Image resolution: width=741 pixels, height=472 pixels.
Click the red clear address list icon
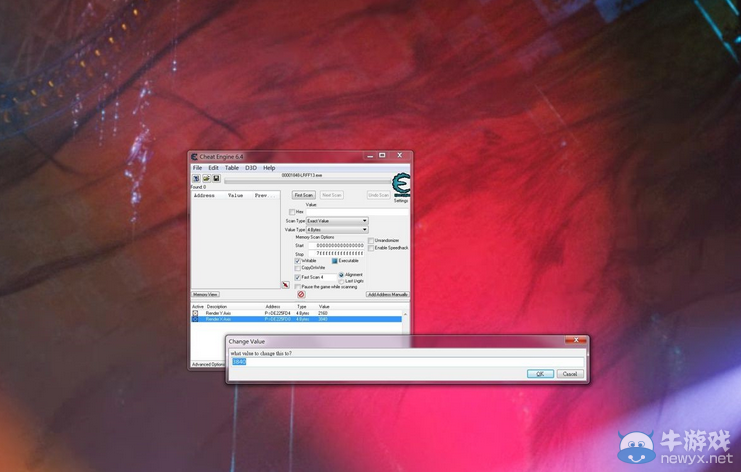click(x=301, y=294)
